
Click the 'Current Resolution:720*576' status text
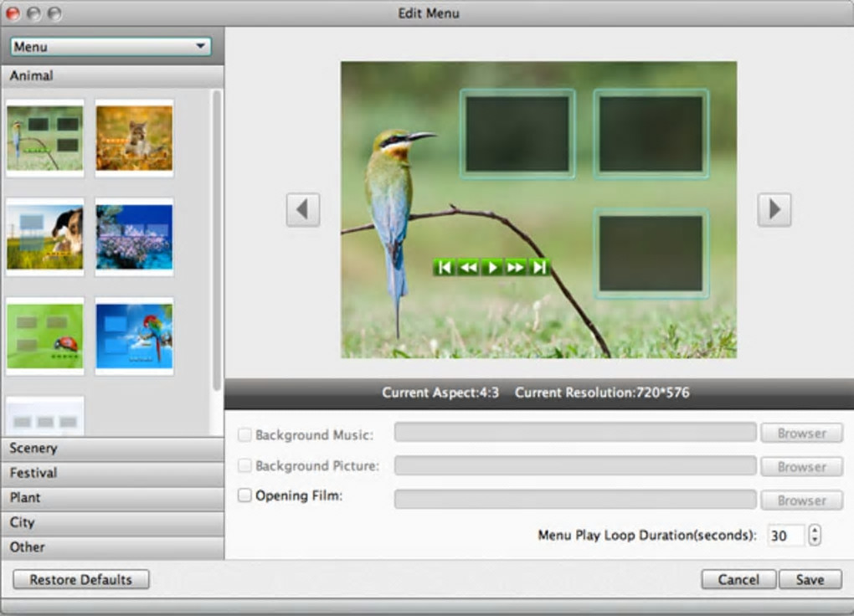click(x=602, y=393)
